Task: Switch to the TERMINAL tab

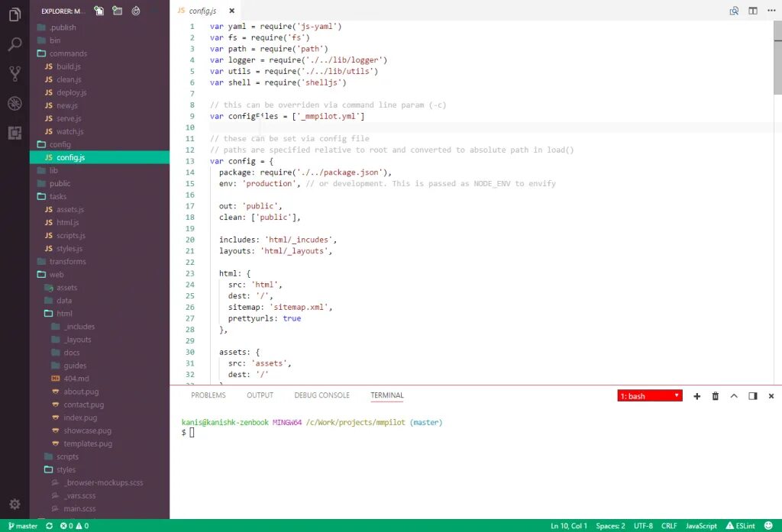Action: [x=387, y=395]
